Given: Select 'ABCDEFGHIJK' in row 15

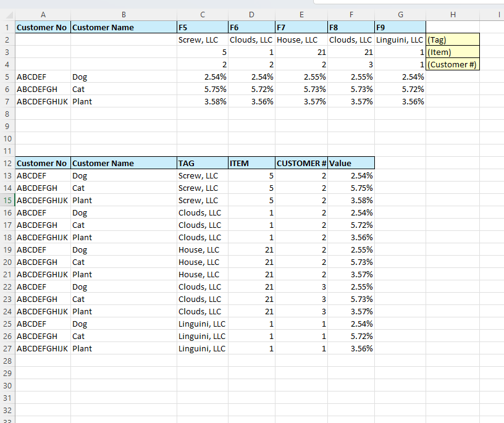Looking at the screenshot, I should (x=43, y=200).
